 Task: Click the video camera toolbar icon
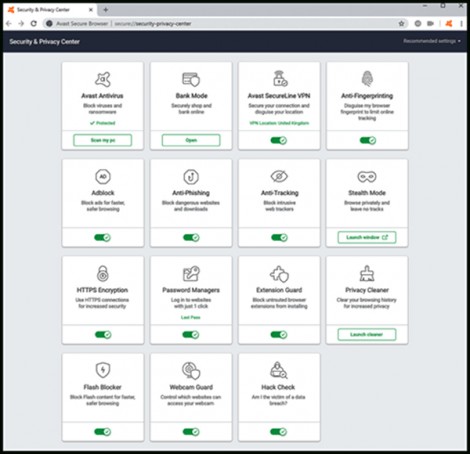[430, 23]
